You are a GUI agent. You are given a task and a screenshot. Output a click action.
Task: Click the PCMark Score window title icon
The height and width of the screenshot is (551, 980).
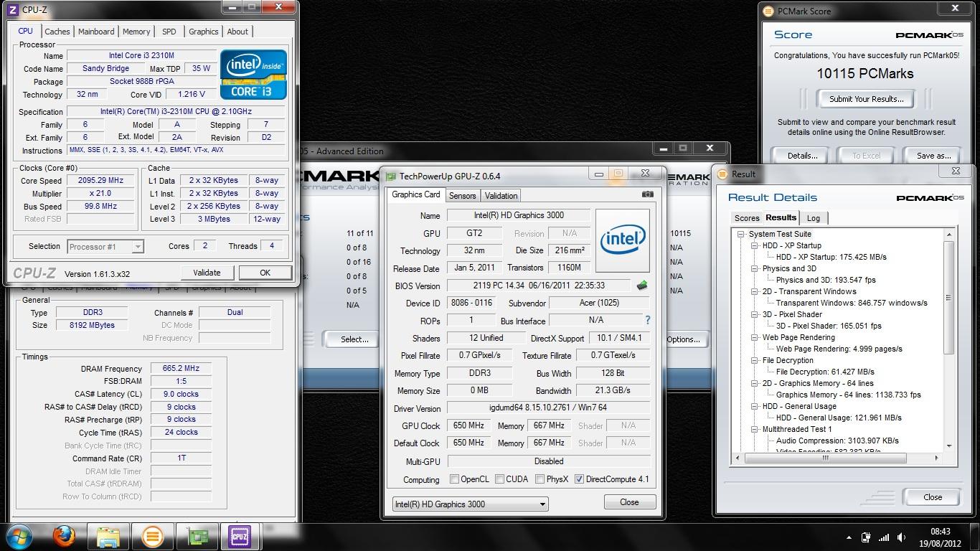click(768, 11)
